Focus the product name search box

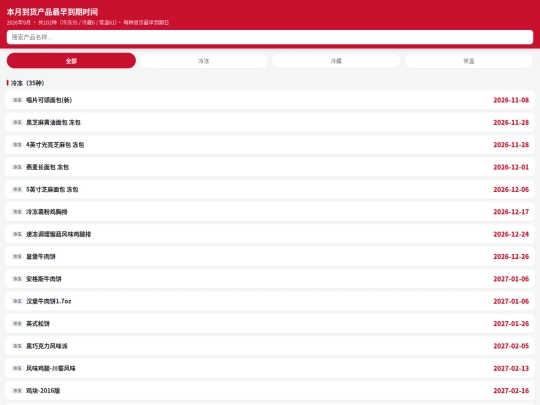pos(270,37)
